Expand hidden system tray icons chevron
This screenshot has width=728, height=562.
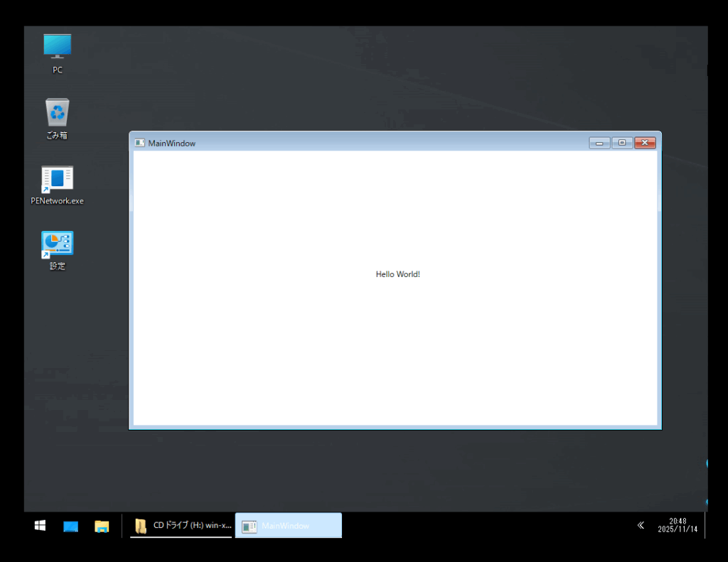coord(641,525)
